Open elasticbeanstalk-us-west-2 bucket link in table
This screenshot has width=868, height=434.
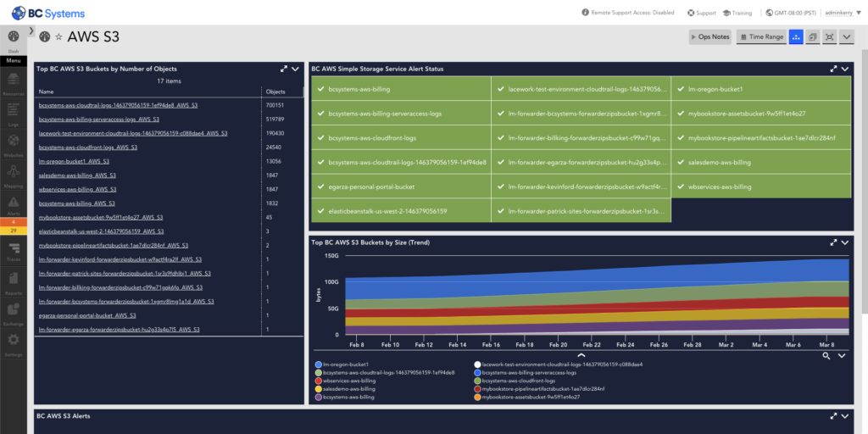click(x=102, y=231)
